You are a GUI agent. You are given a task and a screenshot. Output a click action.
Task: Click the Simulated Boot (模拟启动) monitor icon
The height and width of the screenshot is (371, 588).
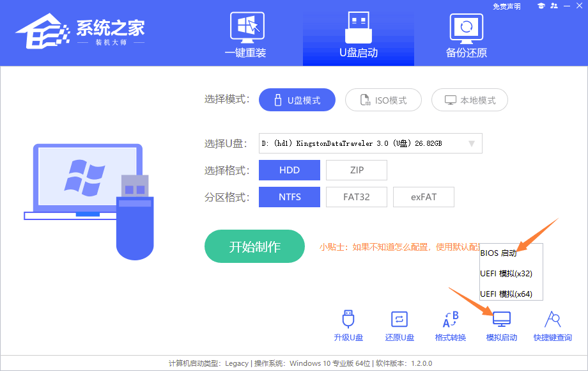point(501,319)
